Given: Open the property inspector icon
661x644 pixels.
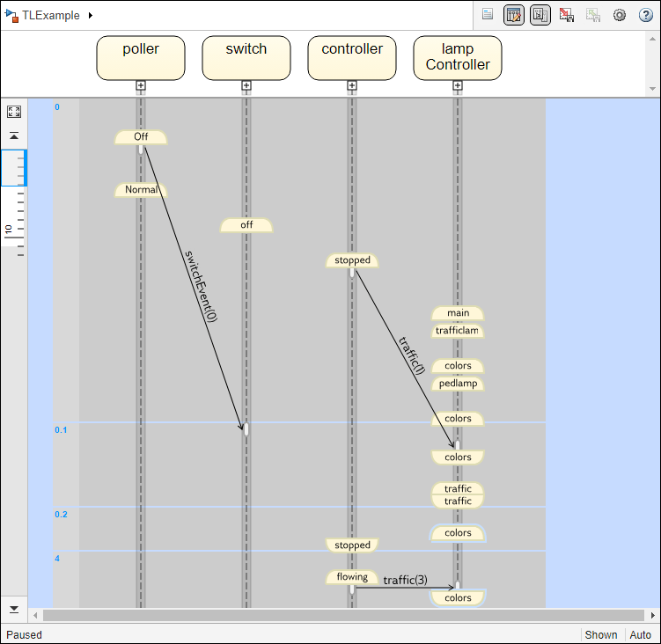Looking at the screenshot, I should click(488, 15).
